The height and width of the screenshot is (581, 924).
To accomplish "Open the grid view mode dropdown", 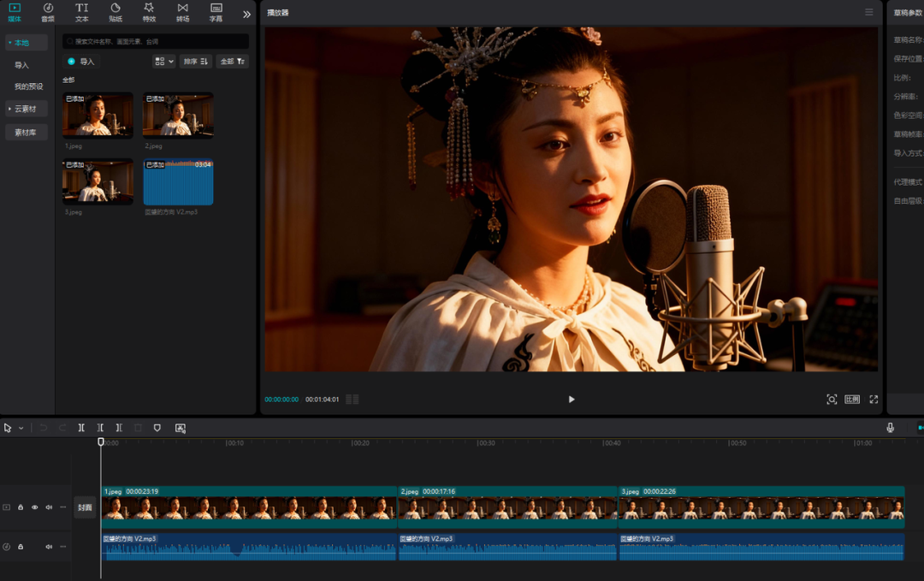I will [163, 62].
